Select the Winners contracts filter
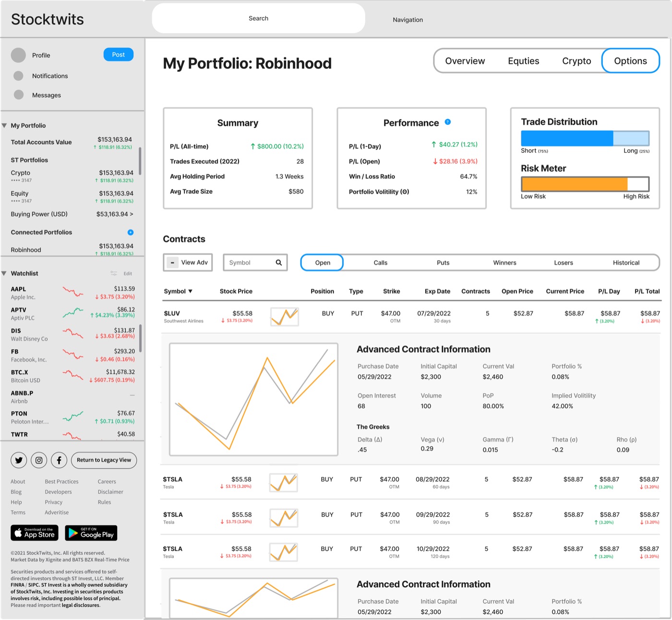The height and width of the screenshot is (620, 672). [x=504, y=262]
